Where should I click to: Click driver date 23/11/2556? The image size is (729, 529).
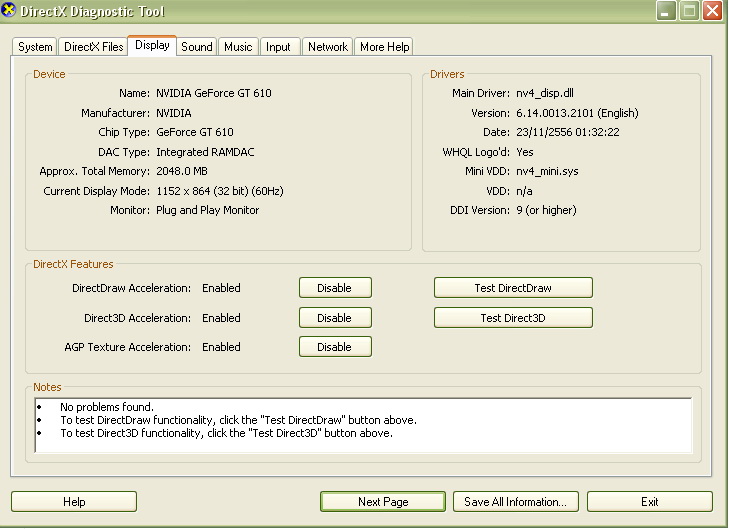(568, 132)
